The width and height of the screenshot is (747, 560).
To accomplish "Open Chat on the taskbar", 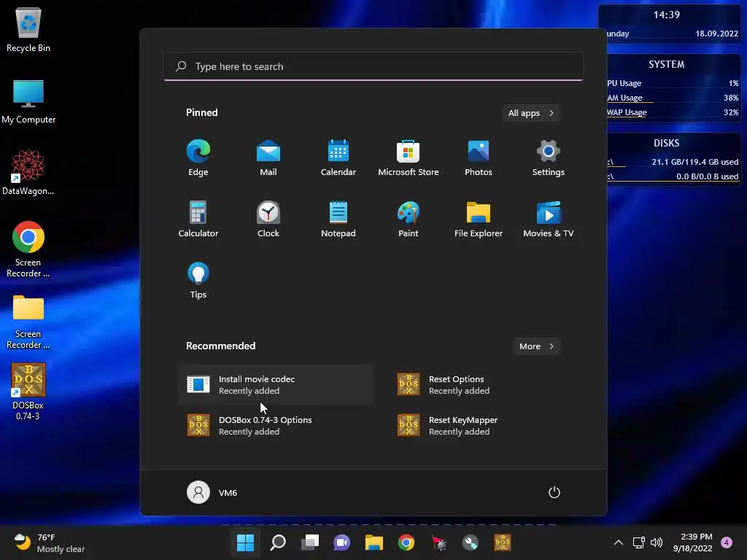I will click(341, 542).
